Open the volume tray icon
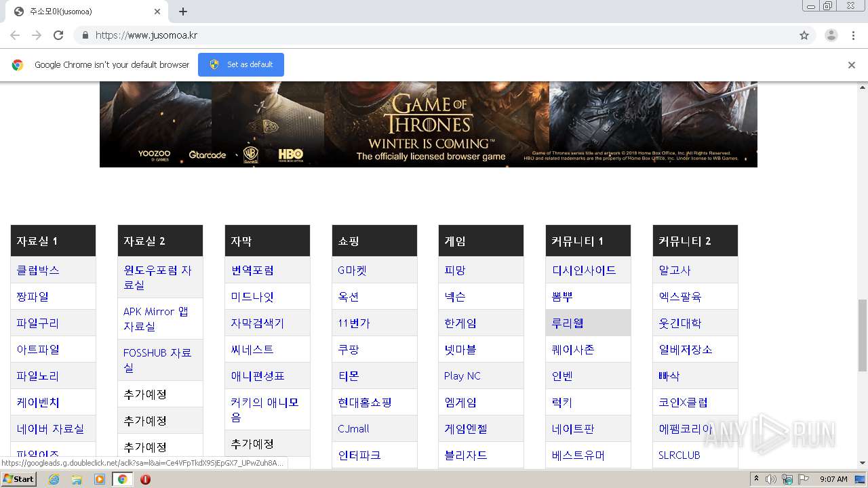This screenshot has width=868, height=488. 771,479
